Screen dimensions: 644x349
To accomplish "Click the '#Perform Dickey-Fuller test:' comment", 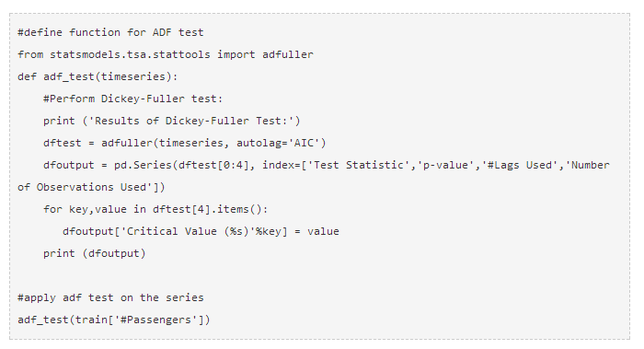I will pyautogui.click(x=132, y=99).
